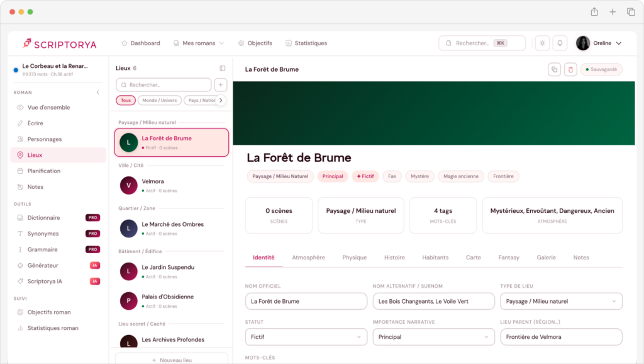Switch to the Carte tab

coord(473,258)
